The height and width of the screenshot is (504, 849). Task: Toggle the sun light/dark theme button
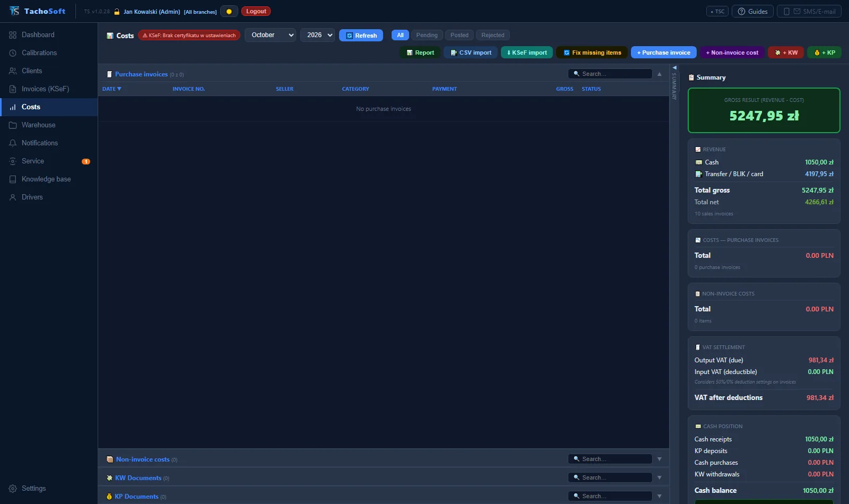click(x=229, y=11)
